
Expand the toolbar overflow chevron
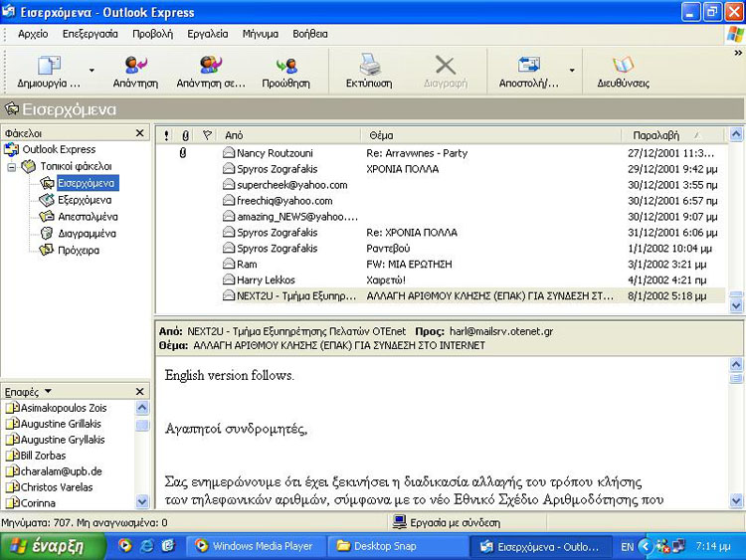(x=738, y=53)
